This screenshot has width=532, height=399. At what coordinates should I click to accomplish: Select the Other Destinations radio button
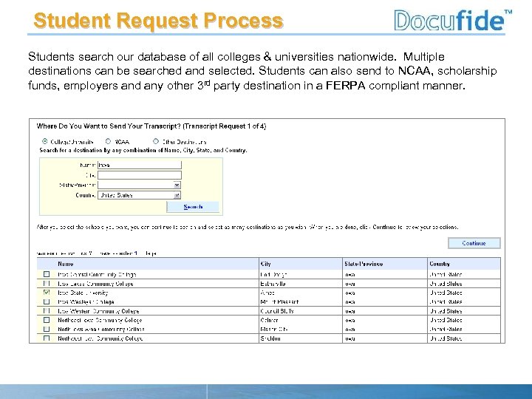coord(156,141)
